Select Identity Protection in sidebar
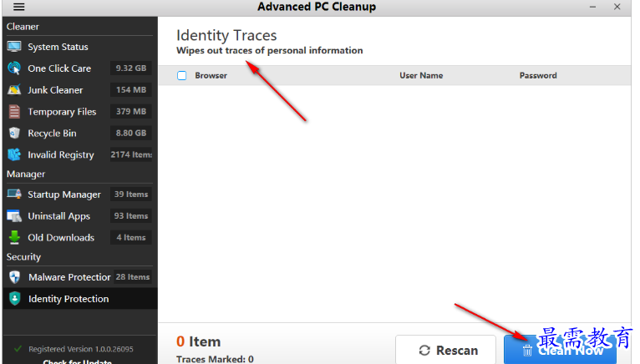 [x=80, y=299]
